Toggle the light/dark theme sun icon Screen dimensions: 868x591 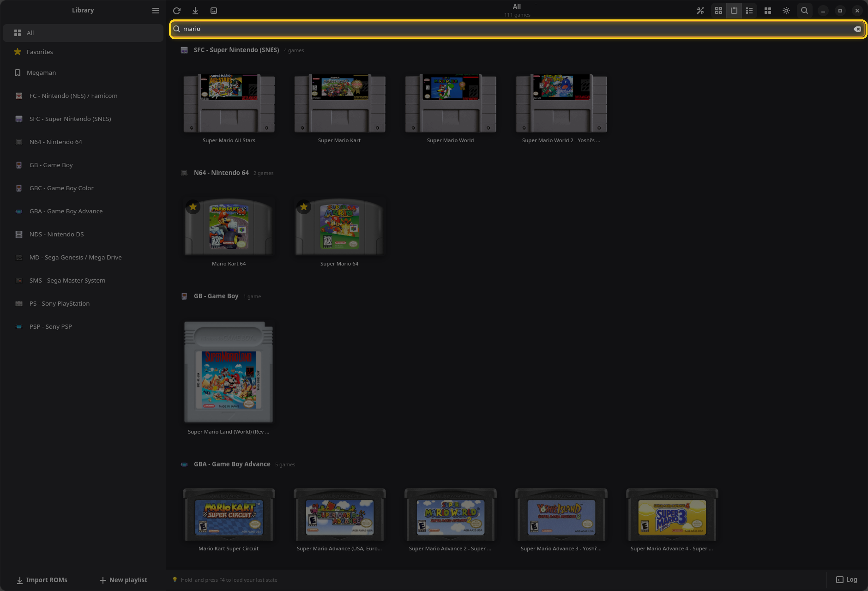786,11
